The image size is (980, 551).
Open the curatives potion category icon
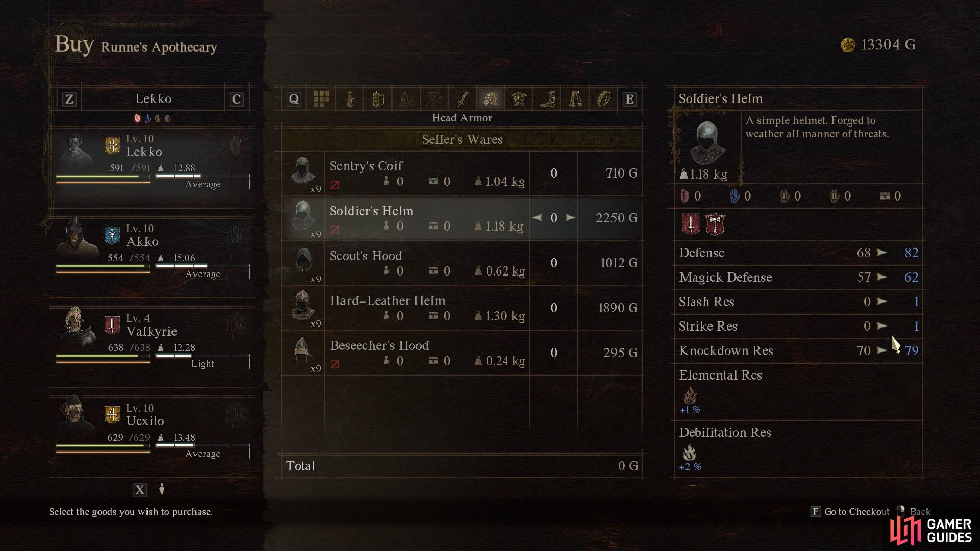pos(350,99)
